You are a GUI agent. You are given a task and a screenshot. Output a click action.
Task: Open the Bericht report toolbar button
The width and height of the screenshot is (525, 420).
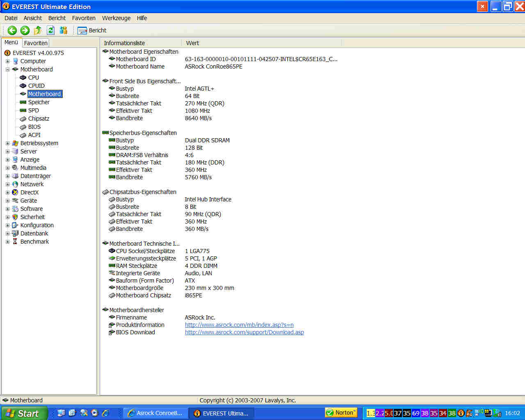(92, 30)
